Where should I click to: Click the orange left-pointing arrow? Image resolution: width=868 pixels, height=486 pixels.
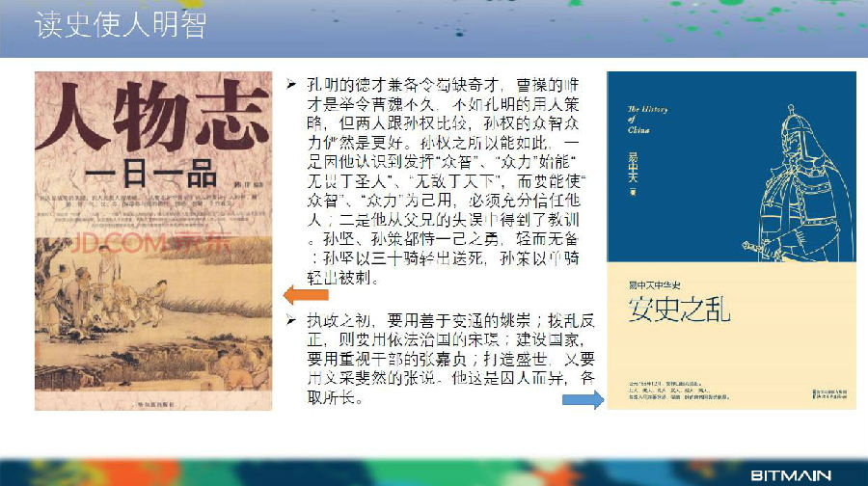pos(300,293)
